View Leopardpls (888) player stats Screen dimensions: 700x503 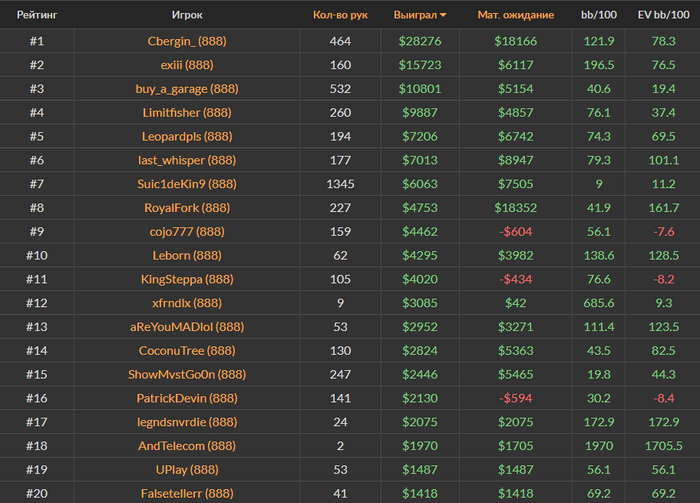point(186,136)
